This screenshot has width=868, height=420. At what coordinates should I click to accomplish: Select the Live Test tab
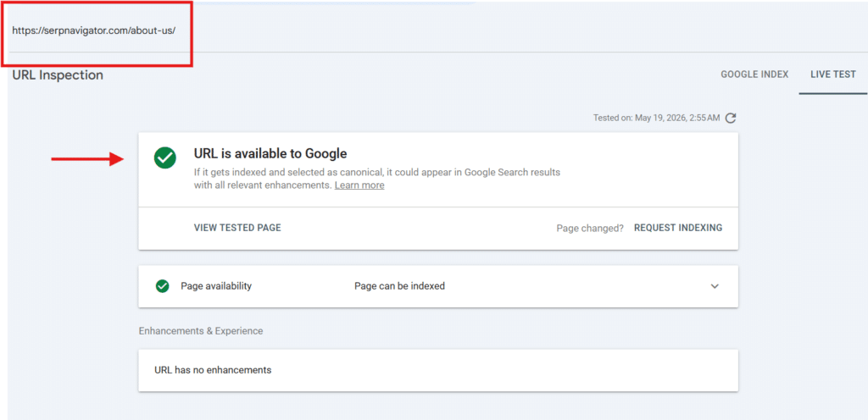(833, 75)
